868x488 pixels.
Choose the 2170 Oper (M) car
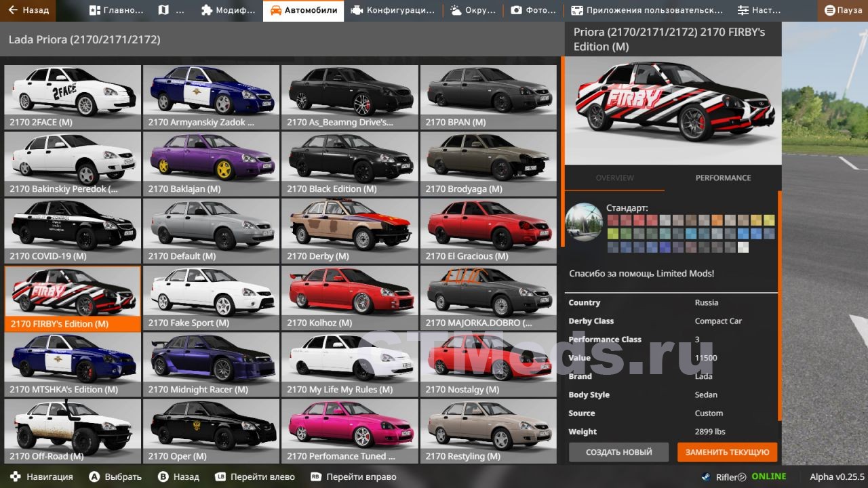pyautogui.click(x=212, y=431)
